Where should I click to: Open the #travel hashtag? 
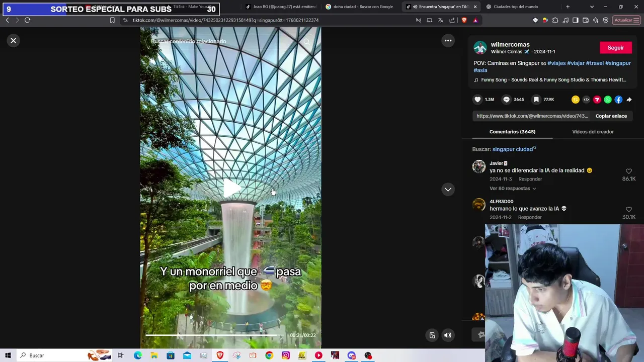595,63
